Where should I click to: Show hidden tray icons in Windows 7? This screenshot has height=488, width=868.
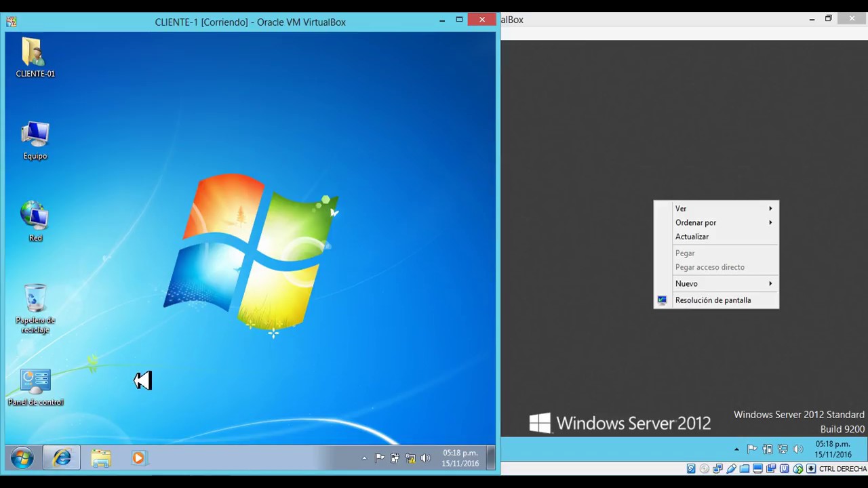(364, 458)
